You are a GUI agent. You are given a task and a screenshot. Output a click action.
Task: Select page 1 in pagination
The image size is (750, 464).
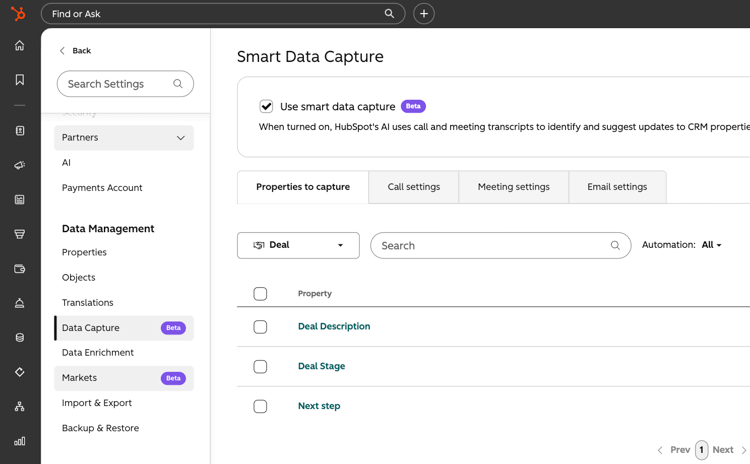click(x=701, y=450)
